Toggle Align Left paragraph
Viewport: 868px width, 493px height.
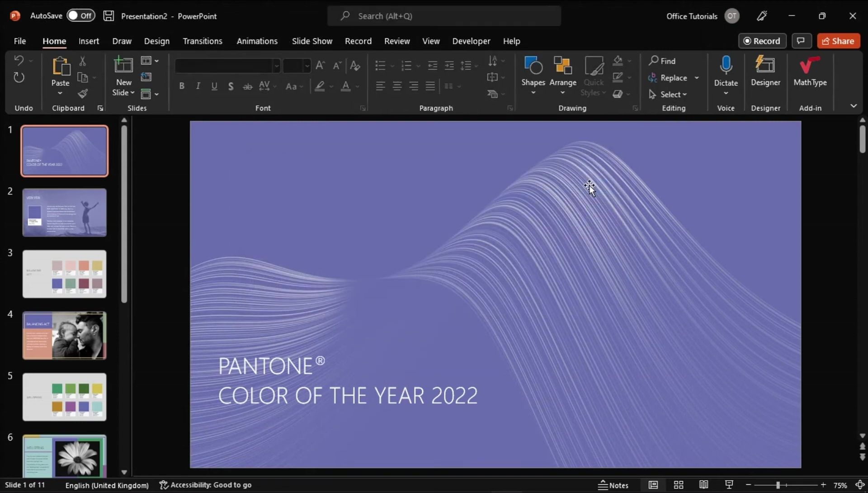click(380, 86)
